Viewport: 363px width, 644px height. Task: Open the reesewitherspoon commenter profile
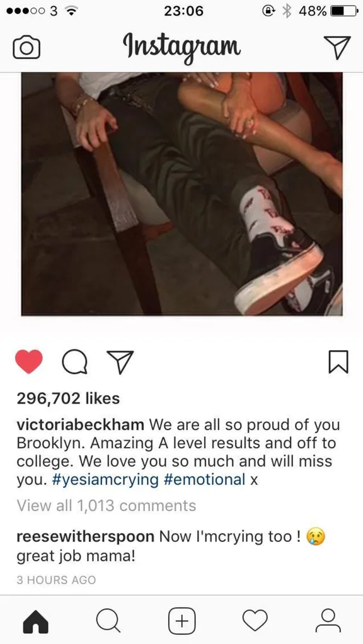[x=86, y=536]
